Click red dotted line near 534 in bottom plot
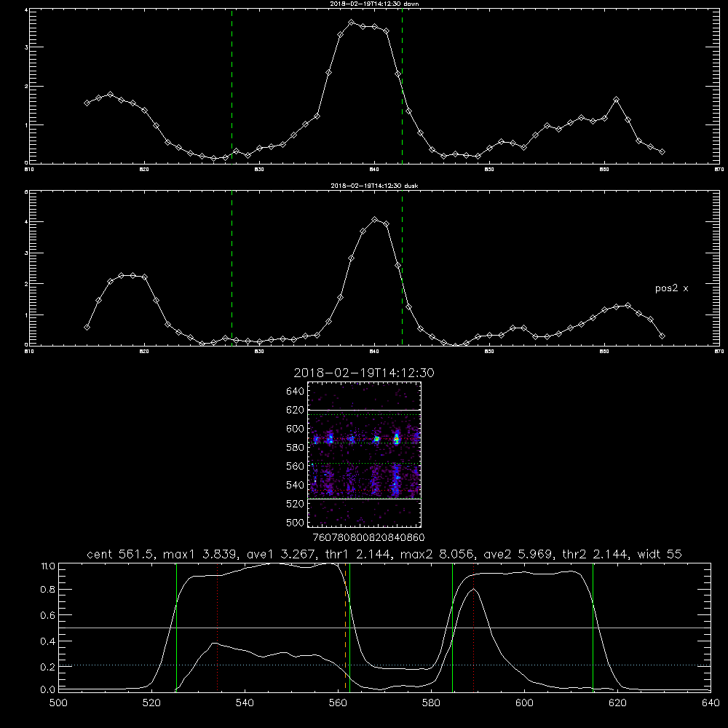This screenshot has height=728, width=728. pos(217,627)
